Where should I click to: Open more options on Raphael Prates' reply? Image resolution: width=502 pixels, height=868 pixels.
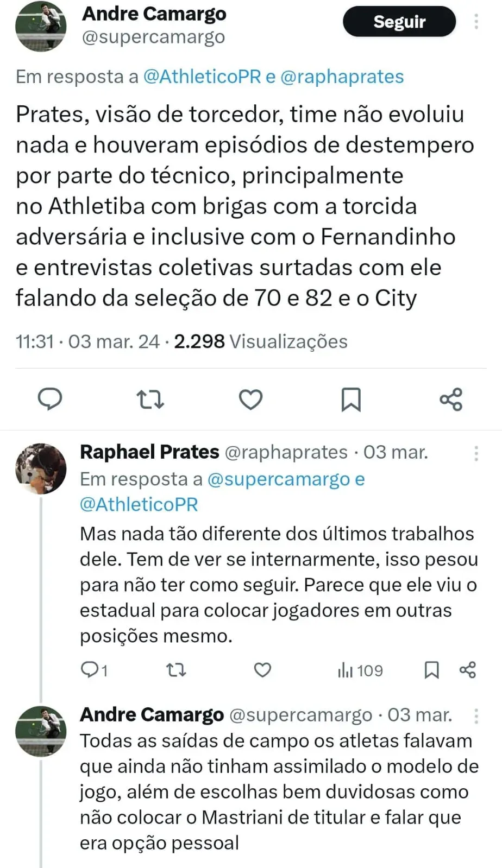pos(476,453)
